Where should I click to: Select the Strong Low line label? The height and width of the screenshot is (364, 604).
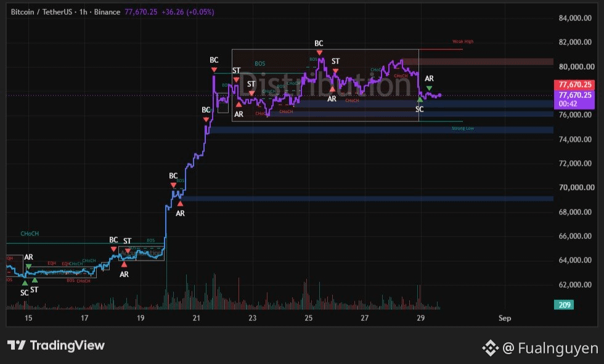463,129
